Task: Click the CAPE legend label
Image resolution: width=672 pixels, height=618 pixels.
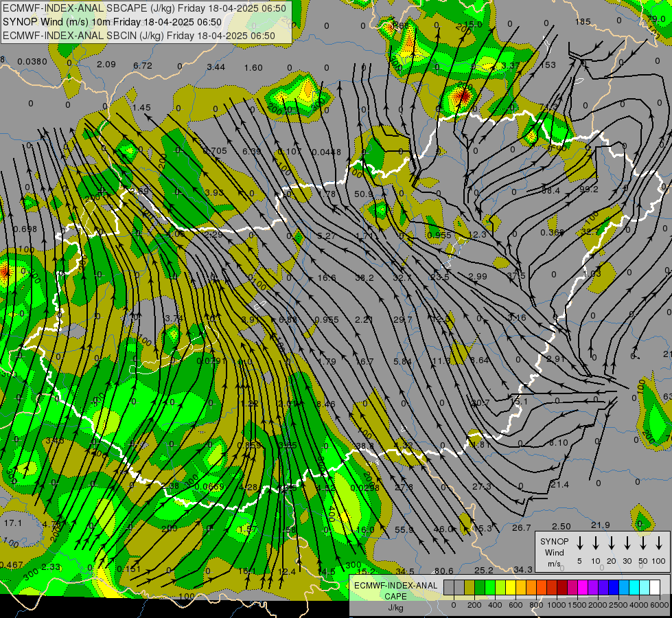Action: 395,597
